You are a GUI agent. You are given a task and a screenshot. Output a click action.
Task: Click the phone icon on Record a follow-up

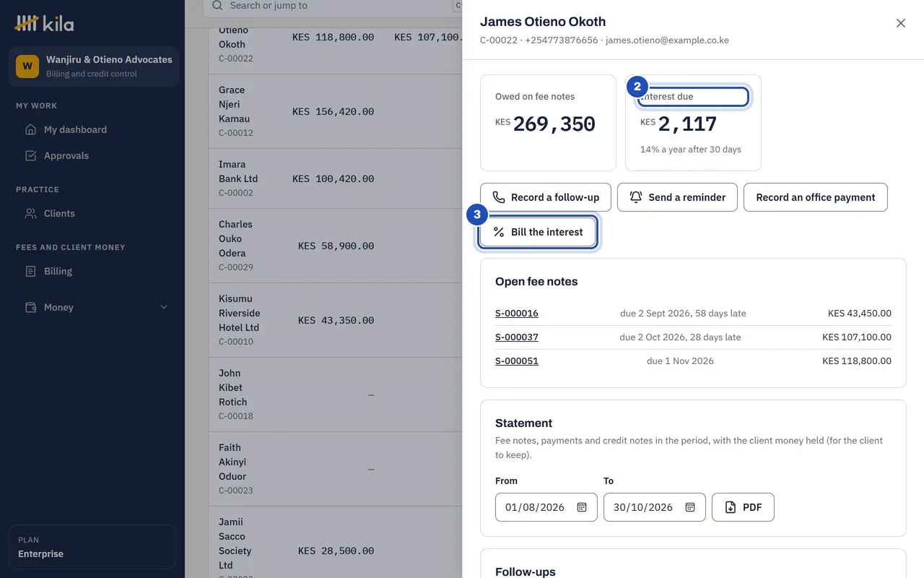pos(499,197)
